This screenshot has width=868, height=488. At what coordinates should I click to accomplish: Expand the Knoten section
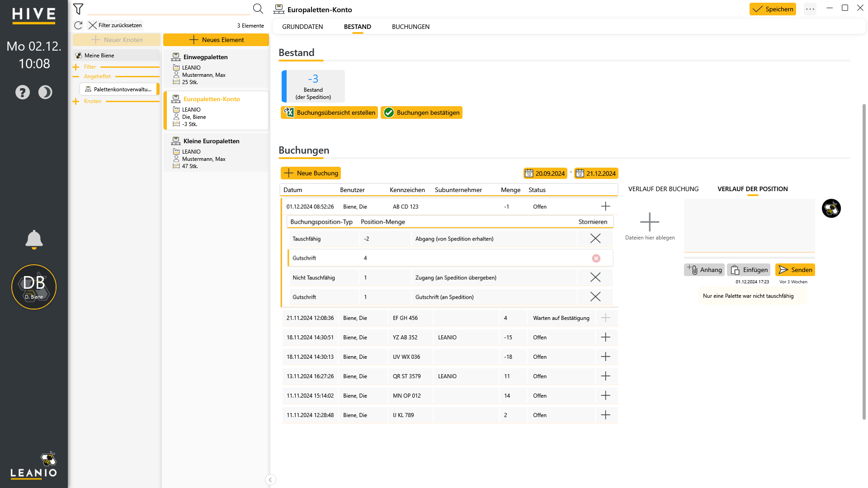click(x=75, y=101)
